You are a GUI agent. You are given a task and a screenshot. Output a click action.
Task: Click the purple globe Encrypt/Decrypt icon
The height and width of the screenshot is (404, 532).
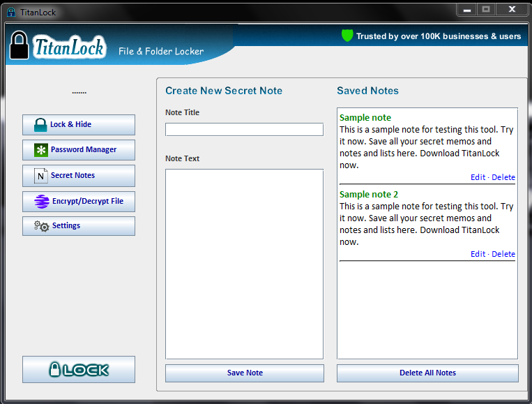pyautogui.click(x=42, y=202)
